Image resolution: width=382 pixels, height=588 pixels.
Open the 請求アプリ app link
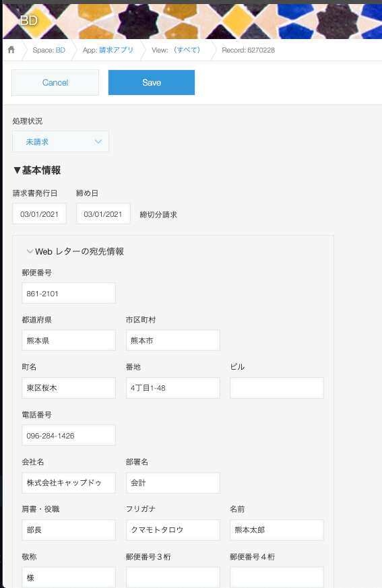point(117,50)
